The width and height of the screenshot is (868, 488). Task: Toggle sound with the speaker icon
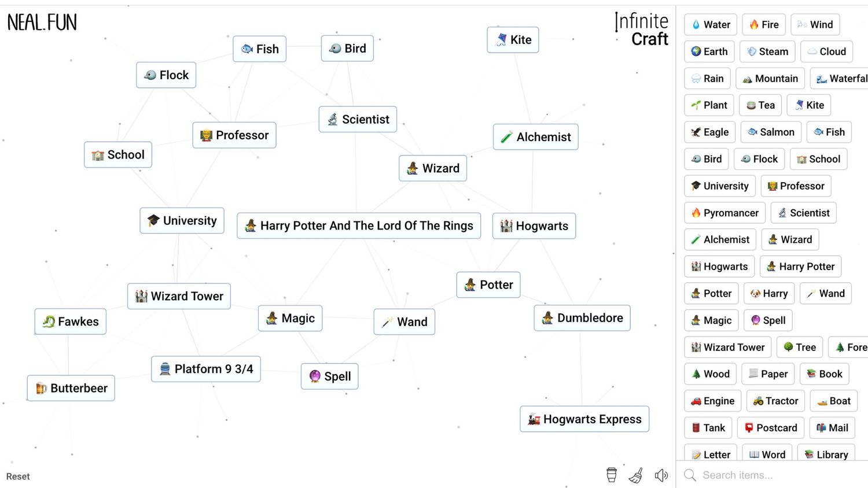click(x=661, y=475)
